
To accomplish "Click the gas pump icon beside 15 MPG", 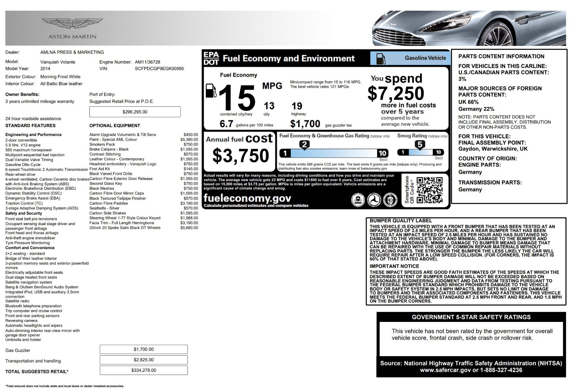I will coord(211,91).
